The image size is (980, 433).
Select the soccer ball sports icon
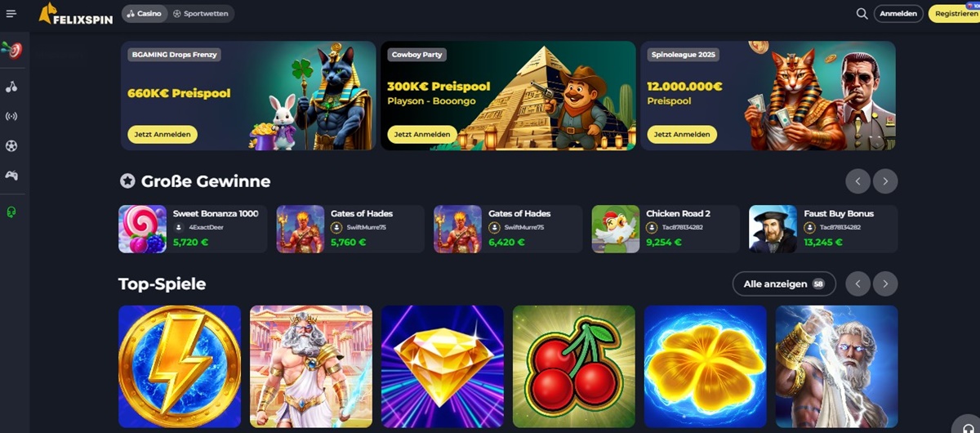point(11,145)
